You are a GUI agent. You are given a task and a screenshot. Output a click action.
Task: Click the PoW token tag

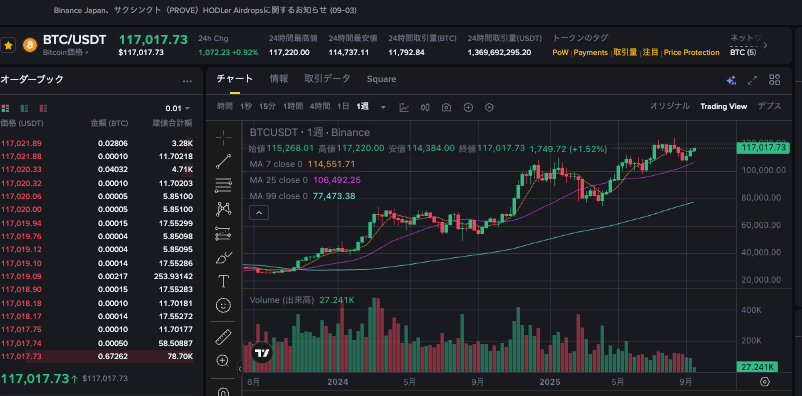pyautogui.click(x=561, y=53)
